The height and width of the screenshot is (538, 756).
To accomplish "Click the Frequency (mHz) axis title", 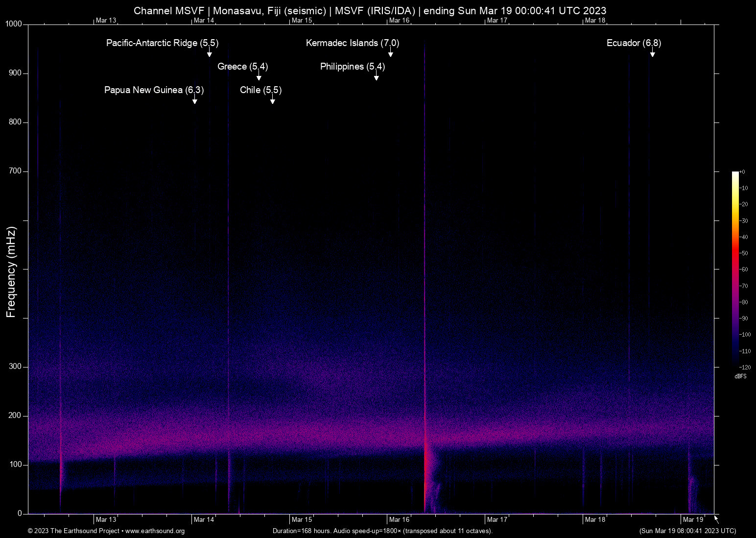I will point(11,272).
